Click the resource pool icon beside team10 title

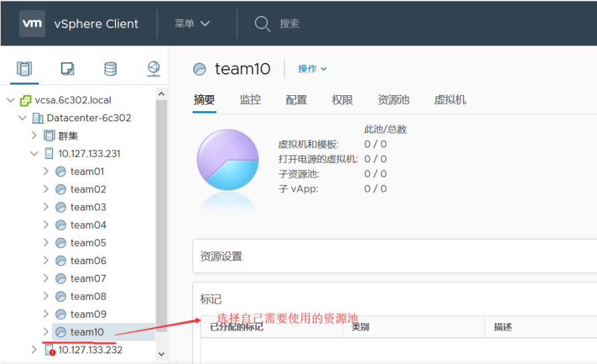point(199,69)
